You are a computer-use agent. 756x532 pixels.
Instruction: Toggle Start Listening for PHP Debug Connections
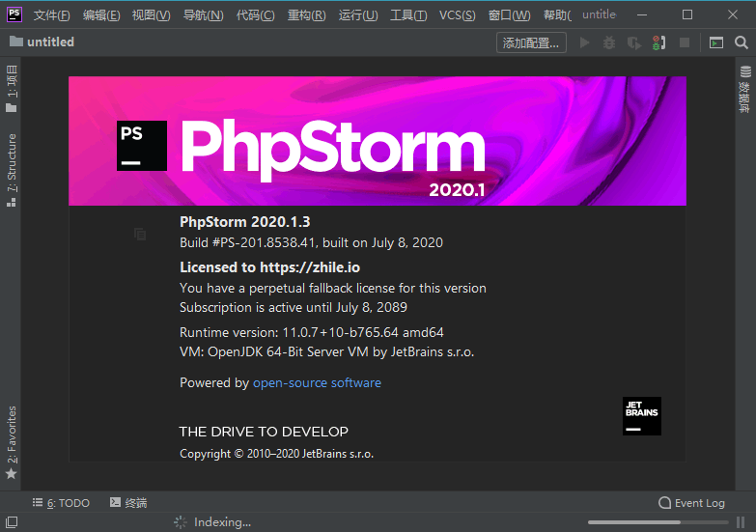click(x=659, y=42)
